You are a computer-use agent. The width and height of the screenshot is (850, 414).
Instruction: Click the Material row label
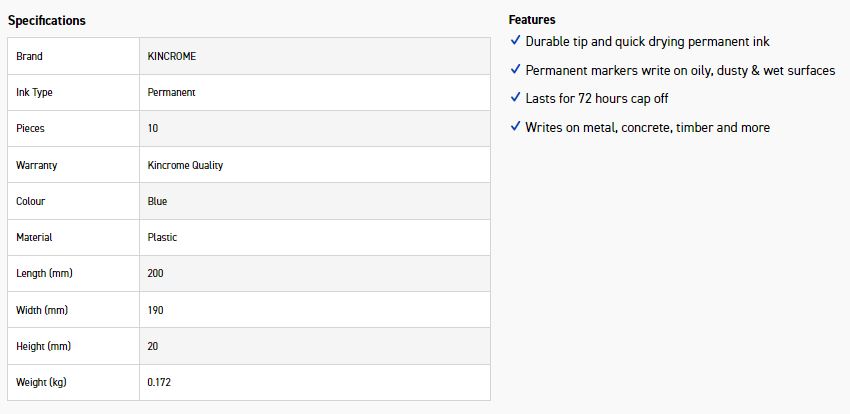(34, 237)
